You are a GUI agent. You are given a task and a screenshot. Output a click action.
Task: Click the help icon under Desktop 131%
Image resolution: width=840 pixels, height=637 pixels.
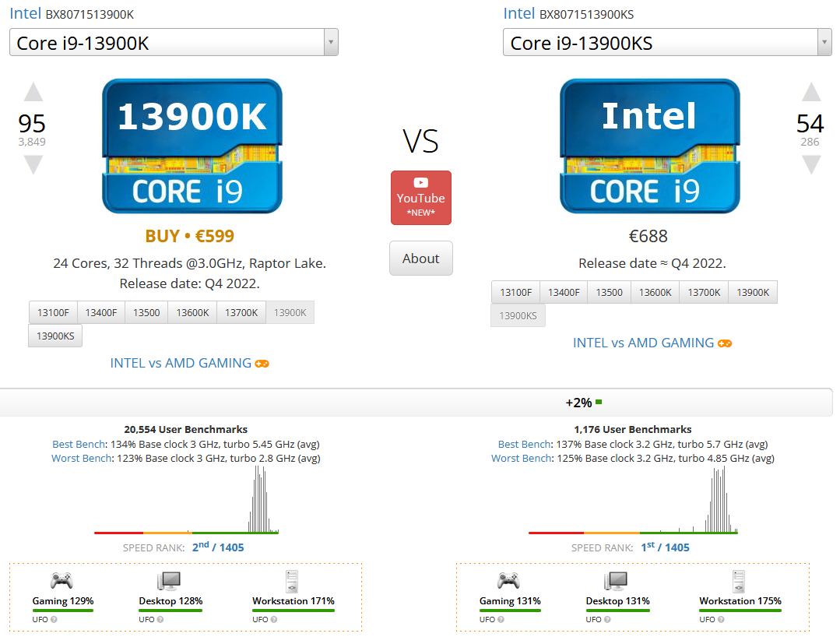pyautogui.click(x=607, y=619)
